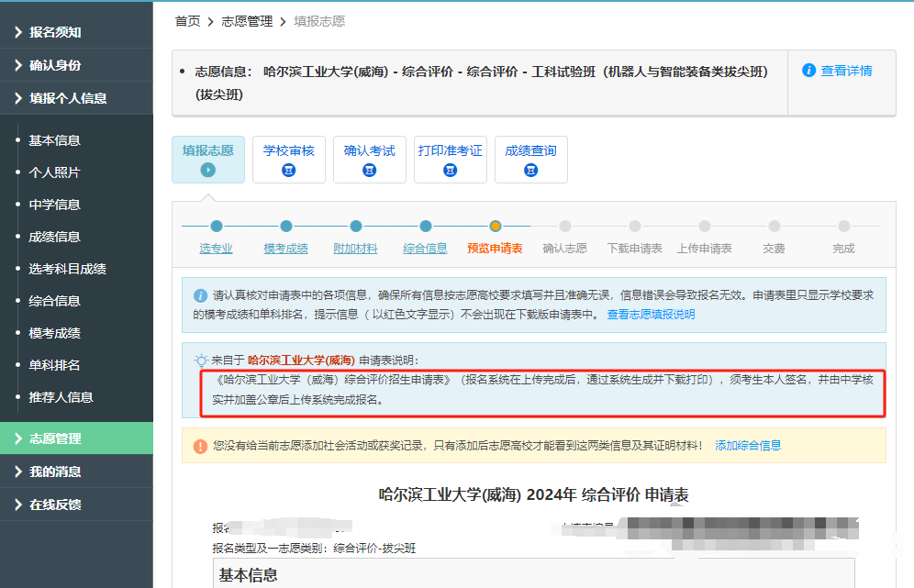
Task: Click the 交费 progress dot
Action: [775, 226]
